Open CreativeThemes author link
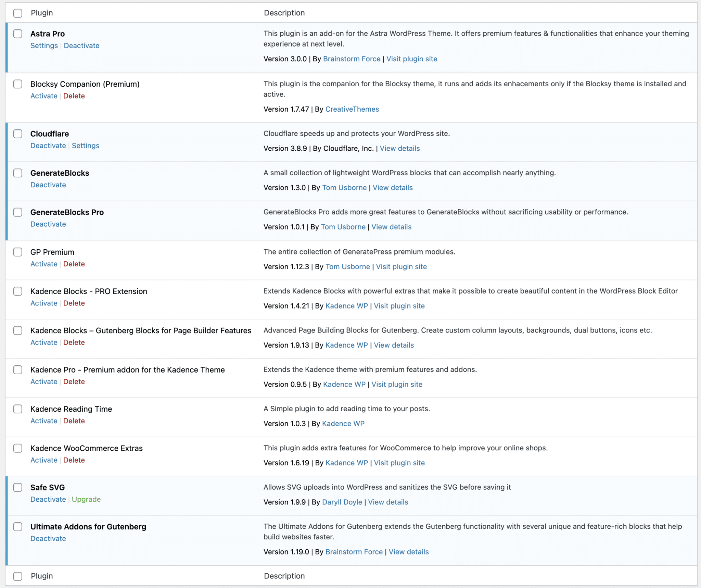 (352, 109)
